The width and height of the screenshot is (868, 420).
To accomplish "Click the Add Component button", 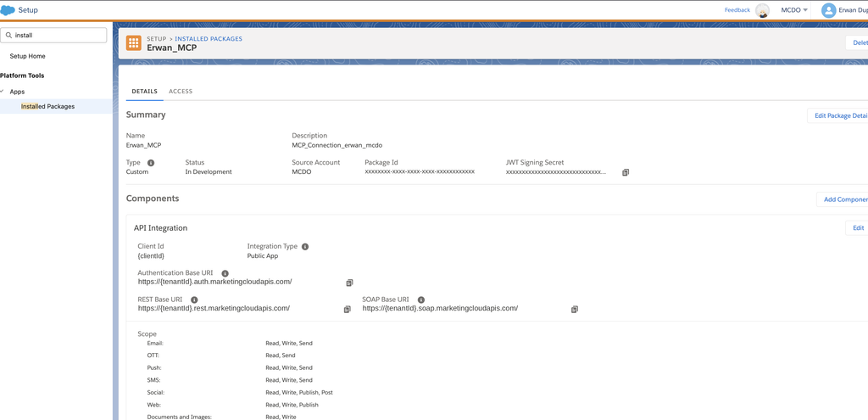I will (x=842, y=199).
